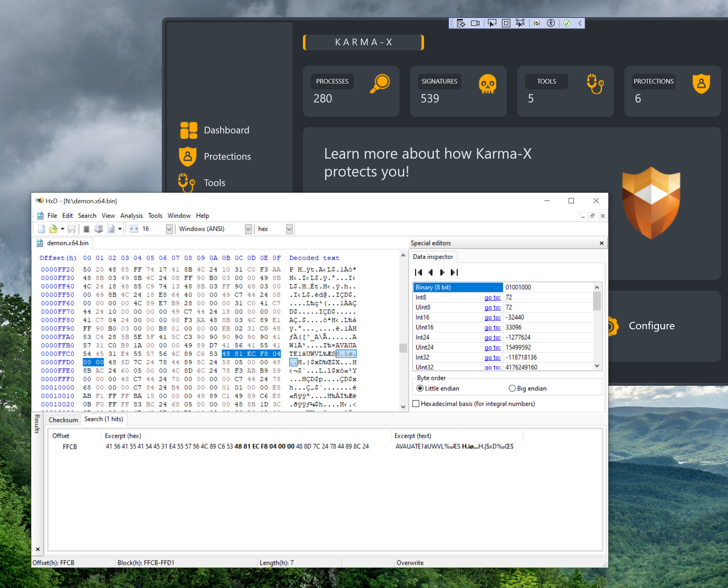Switch to the Checksum results tab
Viewport: 728px width, 588px height.
(63, 420)
